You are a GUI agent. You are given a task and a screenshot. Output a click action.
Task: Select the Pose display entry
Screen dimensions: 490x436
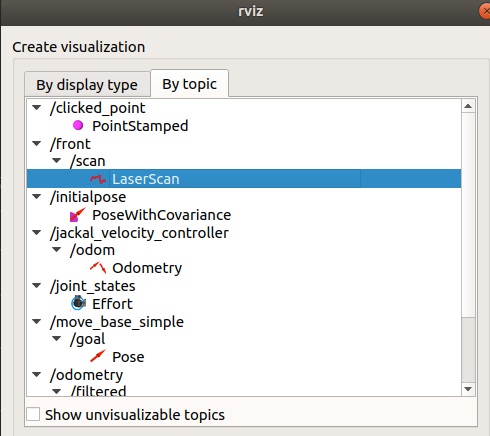(x=128, y=357)
